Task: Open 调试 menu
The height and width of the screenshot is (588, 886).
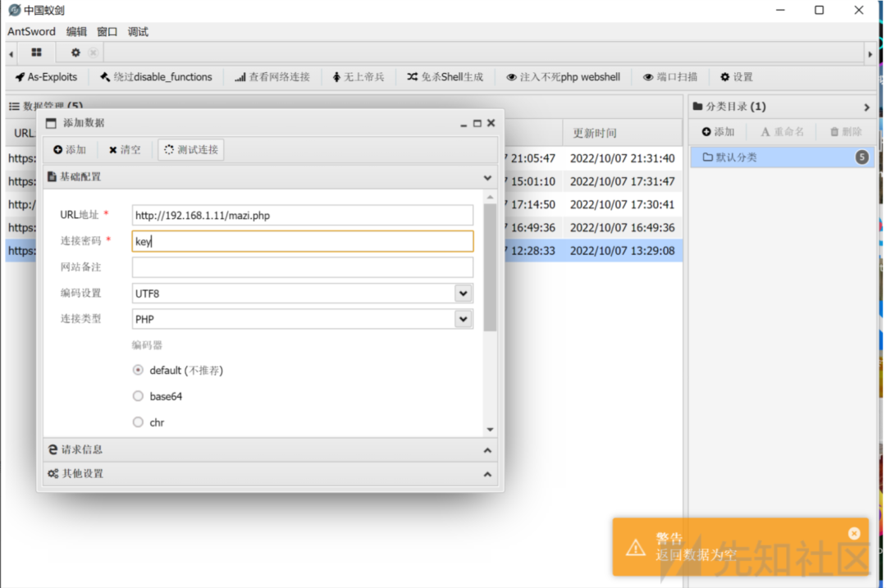Action: 138,32
